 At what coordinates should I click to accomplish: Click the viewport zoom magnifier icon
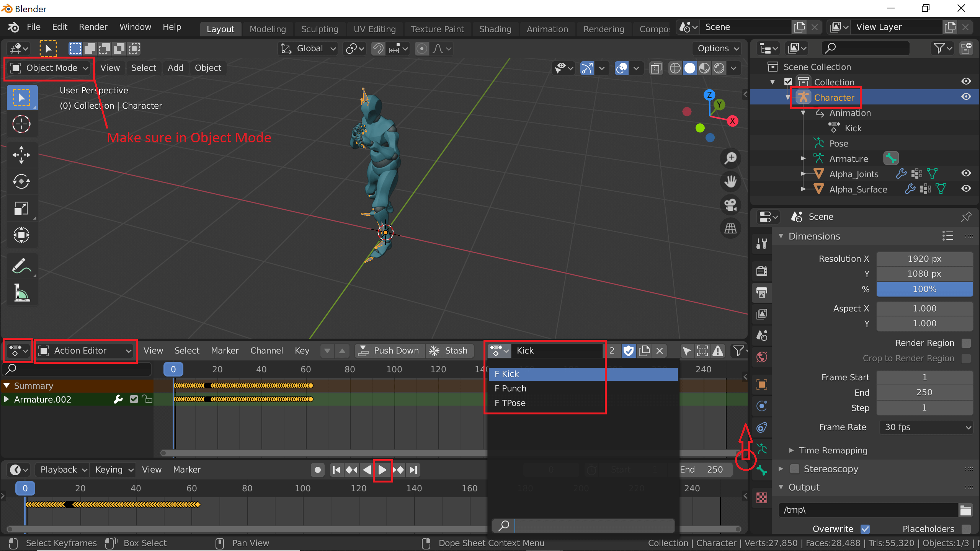pyautogui.click(x=730, y=158)
